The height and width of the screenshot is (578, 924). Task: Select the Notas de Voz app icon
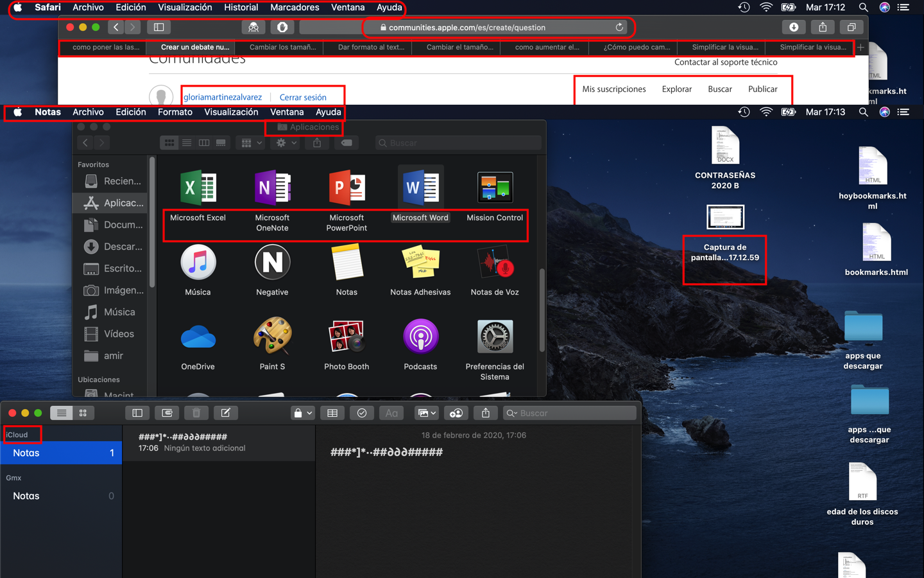click(495, 262)
